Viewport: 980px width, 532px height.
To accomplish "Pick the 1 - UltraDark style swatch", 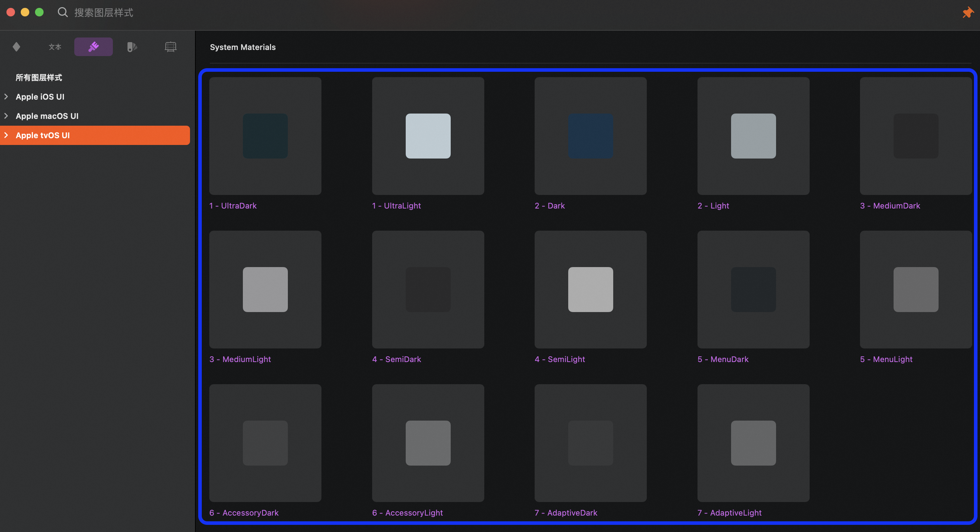I will (265, 136).
